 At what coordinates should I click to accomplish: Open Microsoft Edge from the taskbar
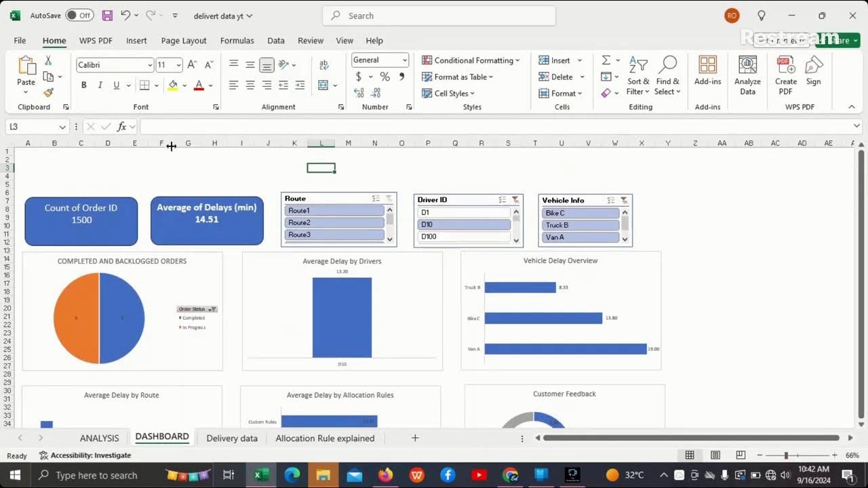coord(292,475)
